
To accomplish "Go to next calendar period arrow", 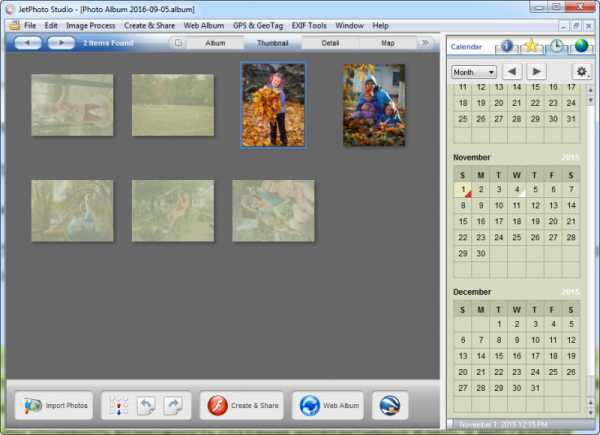I will (536, 72).
